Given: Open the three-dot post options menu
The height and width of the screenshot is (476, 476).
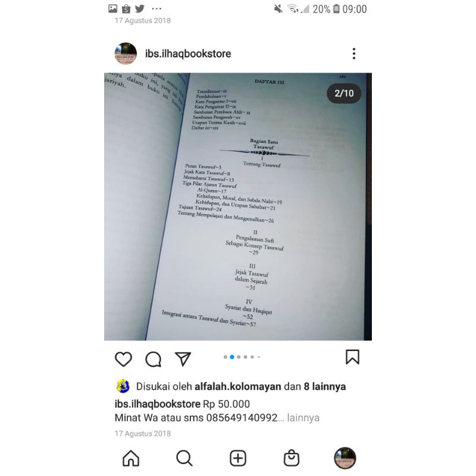Looking at the screenshot, I should [354, 54].
